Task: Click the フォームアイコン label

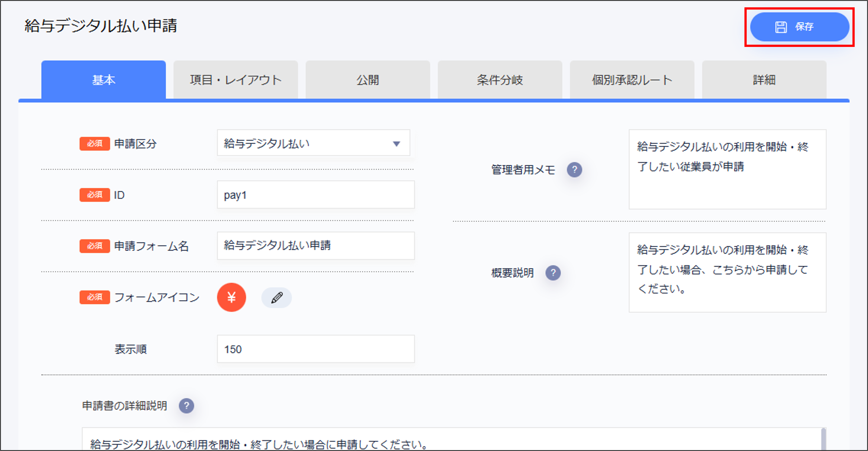Action: coord(157,297)
